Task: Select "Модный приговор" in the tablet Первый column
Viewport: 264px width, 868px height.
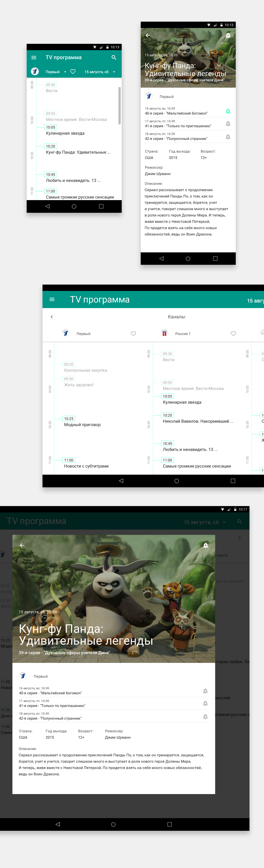Action: (82, 424)
